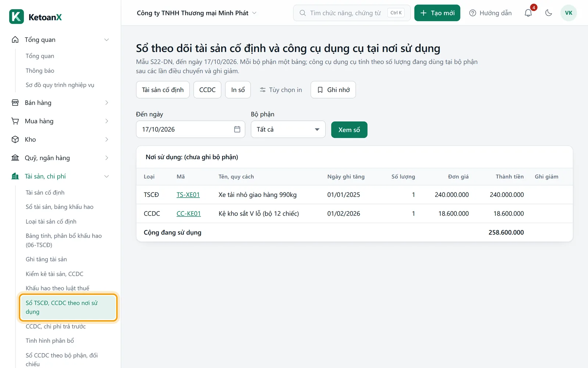Switch to the CCDC tab
Image resolution: width=588 pixels, height=368 pixels.
(x=207, y=90)
